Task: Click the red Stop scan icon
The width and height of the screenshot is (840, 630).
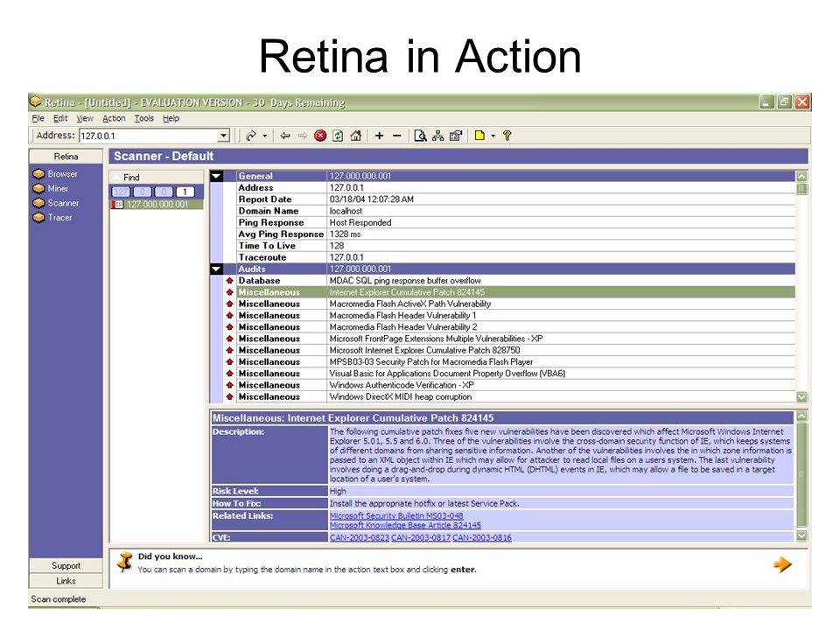Action: [x=320, y=136]
